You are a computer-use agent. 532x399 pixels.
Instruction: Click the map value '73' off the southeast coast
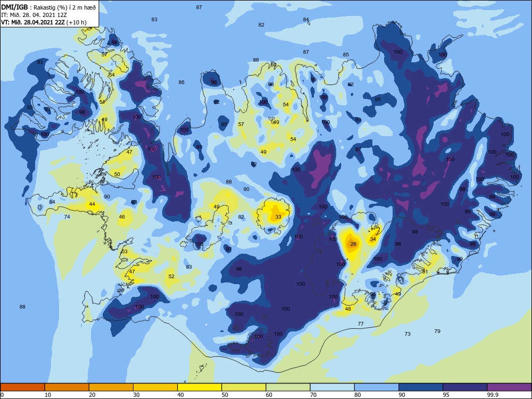(408, 334)
